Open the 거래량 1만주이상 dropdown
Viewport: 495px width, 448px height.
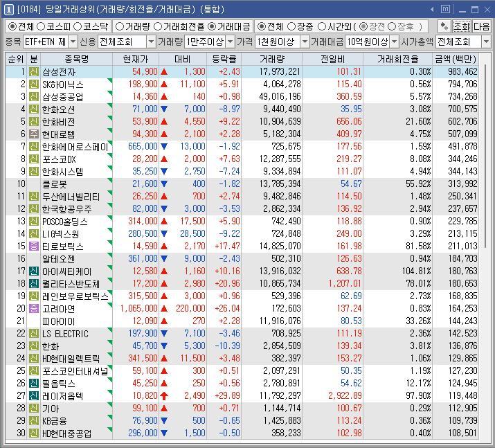pos(231,42)
